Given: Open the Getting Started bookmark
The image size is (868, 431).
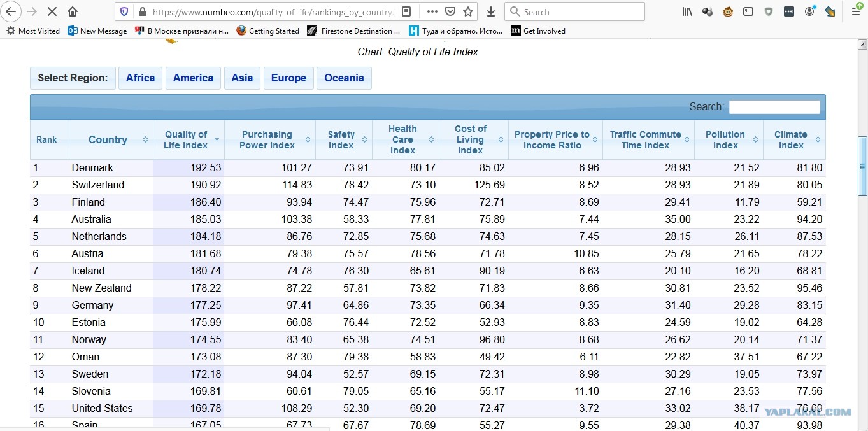Looking at the screenshot, I should tap(267, 31).
